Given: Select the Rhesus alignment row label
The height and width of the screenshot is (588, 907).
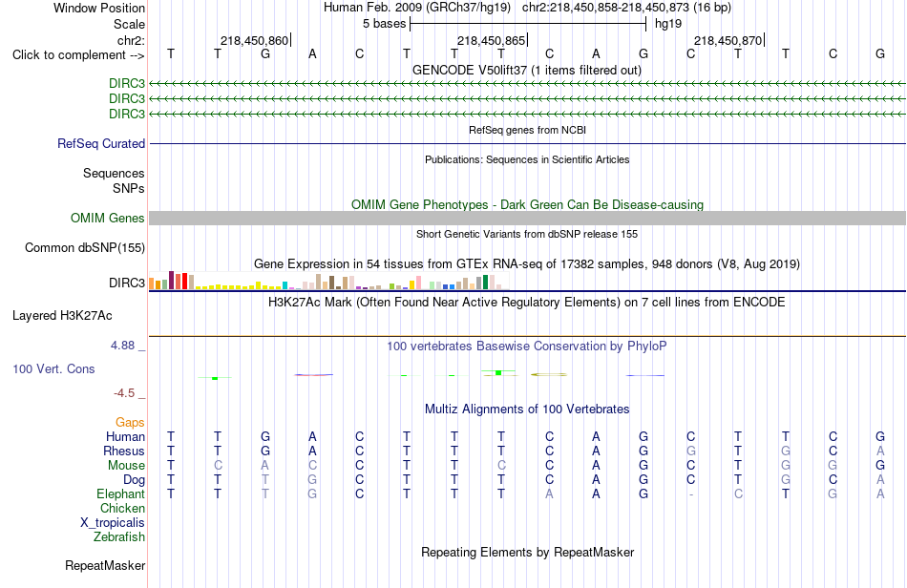Looking at the screenshot, I should [124, 451].
